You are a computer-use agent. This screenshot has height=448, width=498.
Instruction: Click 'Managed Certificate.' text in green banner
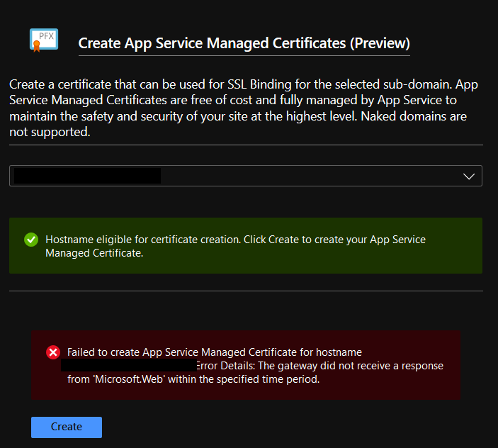(x=94, y=253)
